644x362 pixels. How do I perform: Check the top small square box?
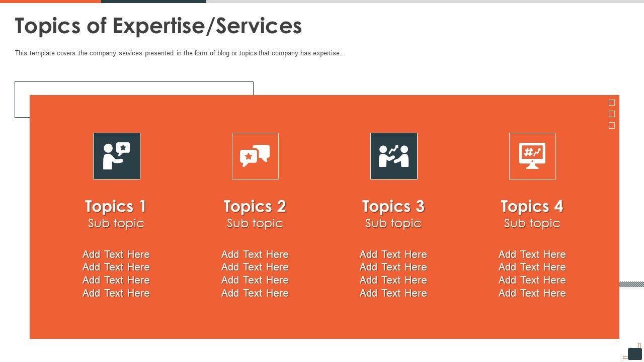612,103
